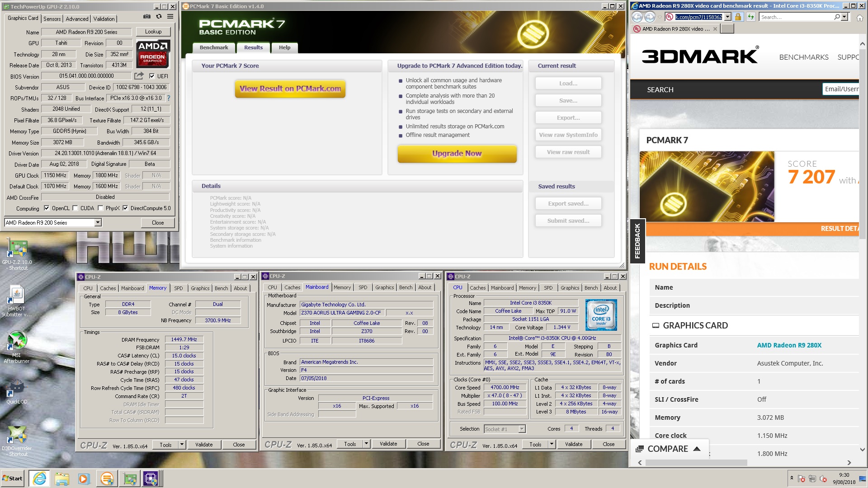Viewport: 868px width, 488px height.
Task: Toggle the DirectCompute 5.0 checkbox
Action: click(x=125, y=208)
